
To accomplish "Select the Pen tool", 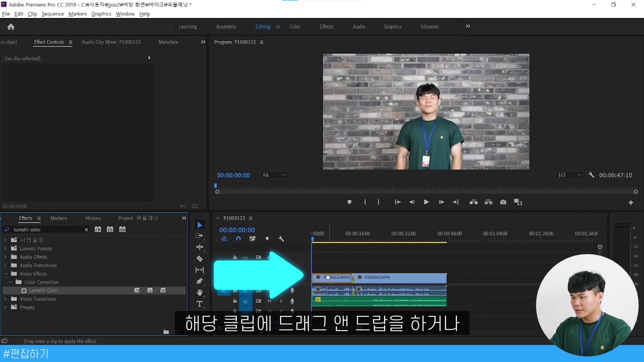I will (200, 281).
